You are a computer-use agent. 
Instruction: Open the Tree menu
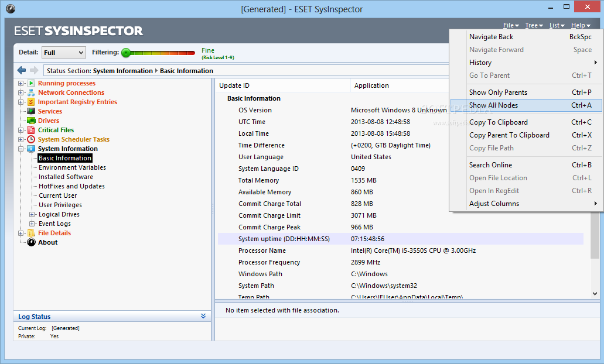tap(534, 25)
